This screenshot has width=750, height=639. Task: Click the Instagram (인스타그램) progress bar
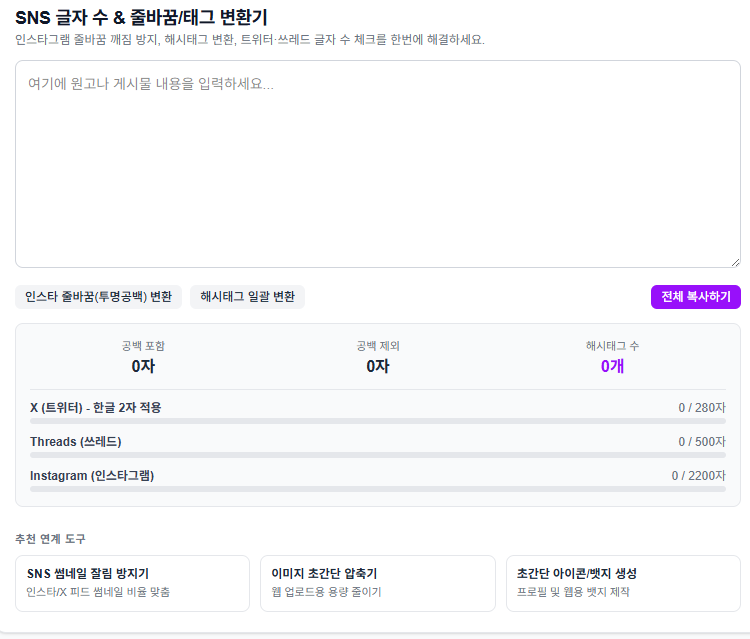point(378,489)
